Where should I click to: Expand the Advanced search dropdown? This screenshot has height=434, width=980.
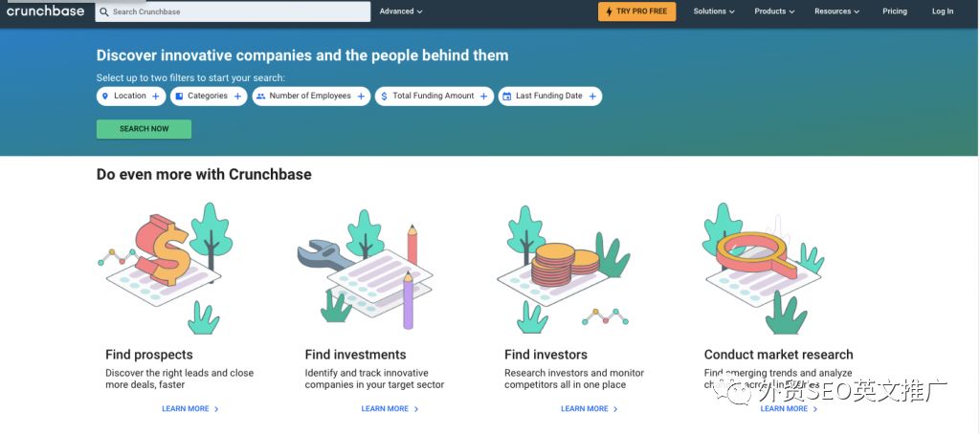(x=401, y=11)
